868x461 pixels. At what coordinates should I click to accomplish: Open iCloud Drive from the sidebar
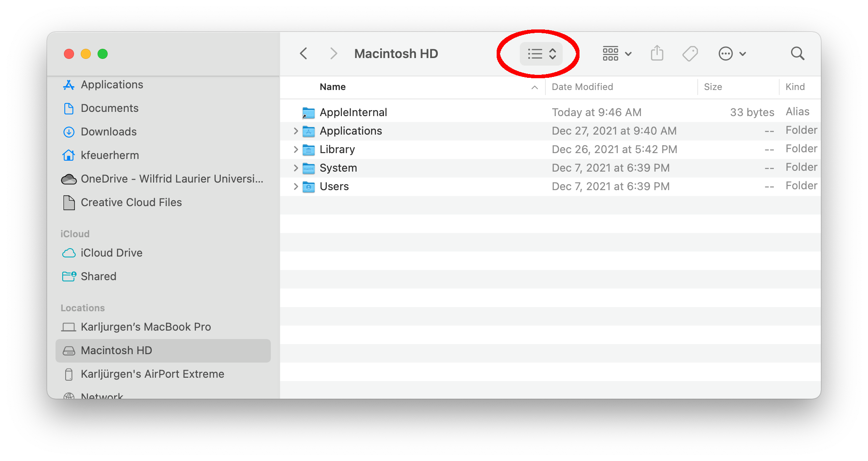(111, 253)
